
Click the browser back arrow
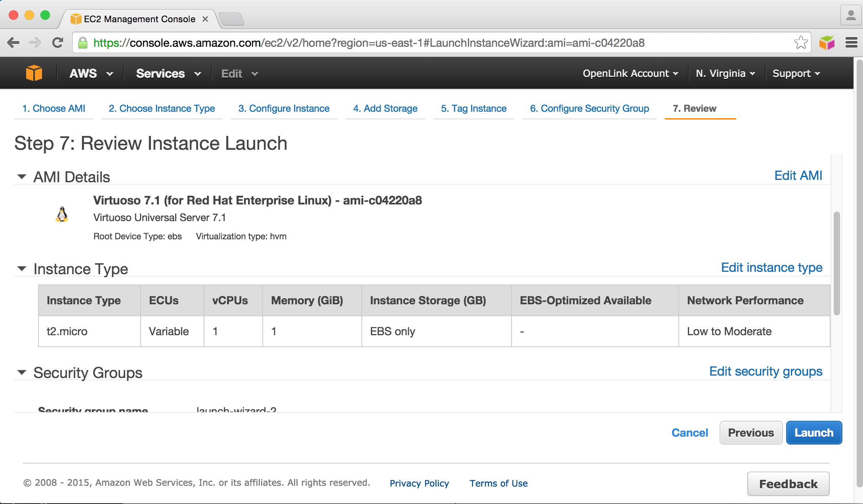point(13,43)
